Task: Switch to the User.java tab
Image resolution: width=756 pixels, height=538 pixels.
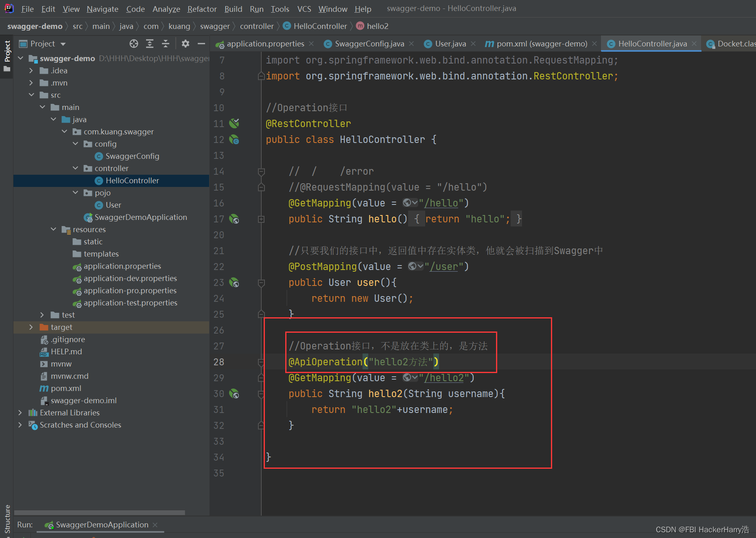Action: (450, 44)
